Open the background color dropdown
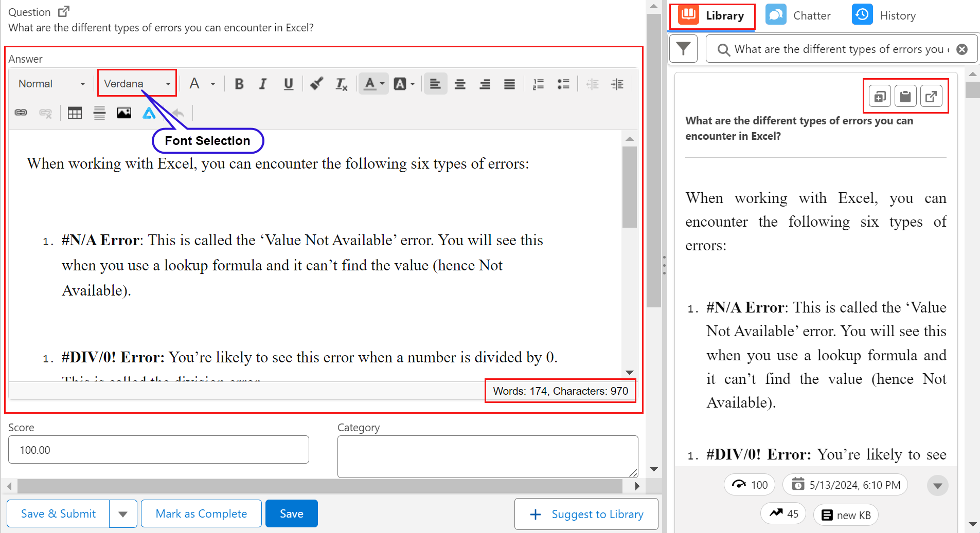 point(404,84)
